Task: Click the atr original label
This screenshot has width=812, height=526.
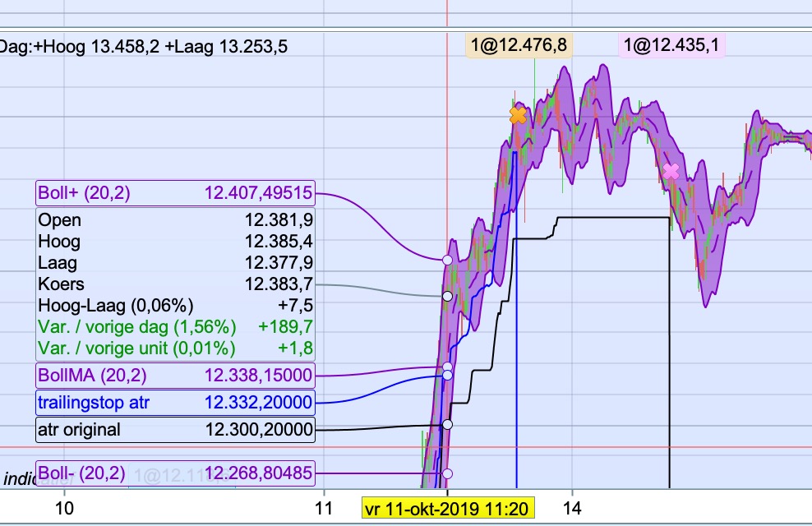Action: [175, 429]
